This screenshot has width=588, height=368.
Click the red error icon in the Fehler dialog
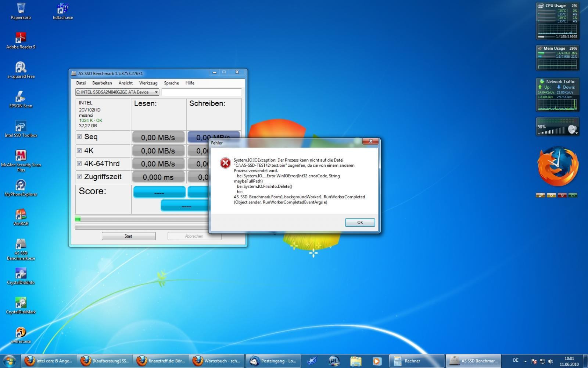[x=225, y=163]
